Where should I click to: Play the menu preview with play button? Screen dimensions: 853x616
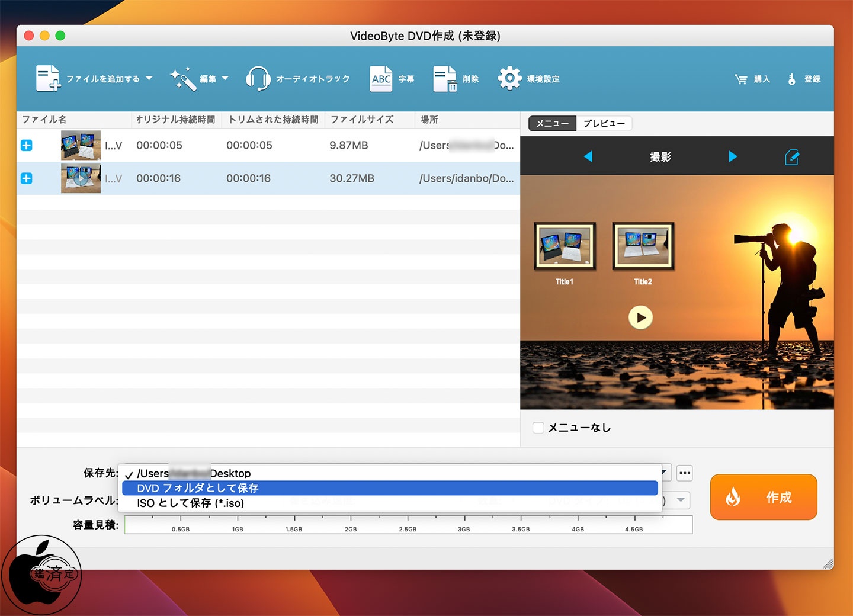640,317
